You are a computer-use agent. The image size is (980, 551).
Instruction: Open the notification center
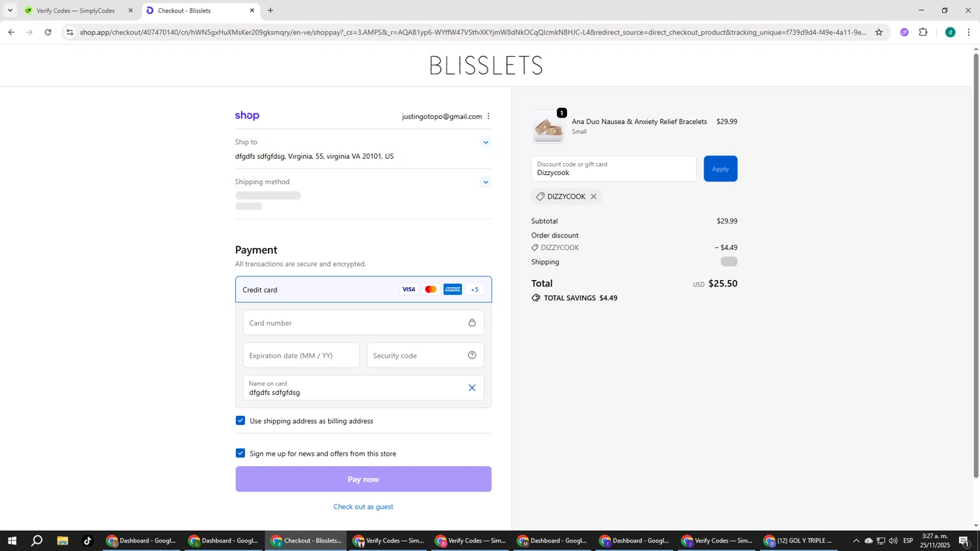(964, 541)
